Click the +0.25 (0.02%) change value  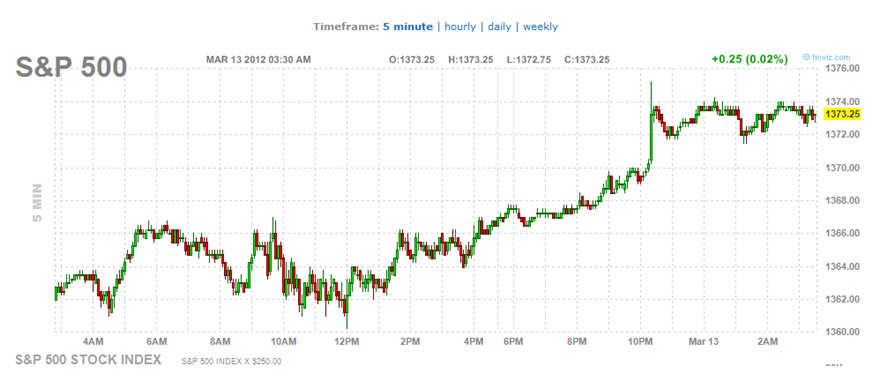[750, 59]
